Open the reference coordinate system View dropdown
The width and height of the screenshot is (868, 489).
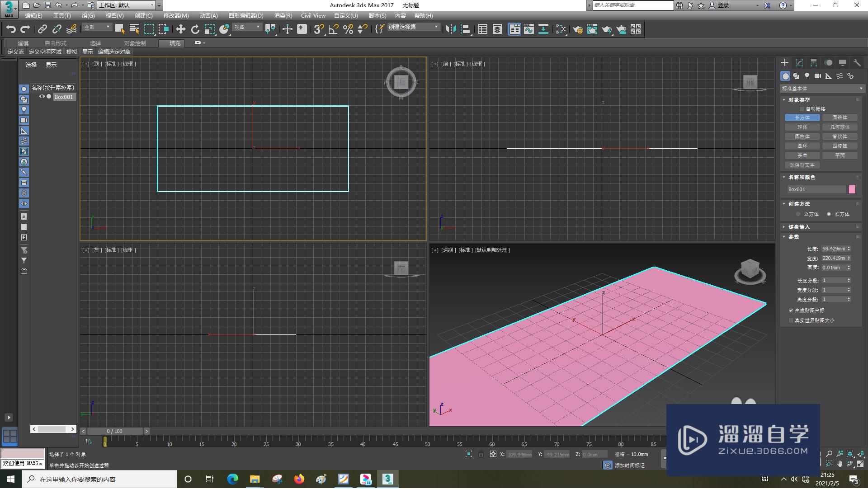247,28
